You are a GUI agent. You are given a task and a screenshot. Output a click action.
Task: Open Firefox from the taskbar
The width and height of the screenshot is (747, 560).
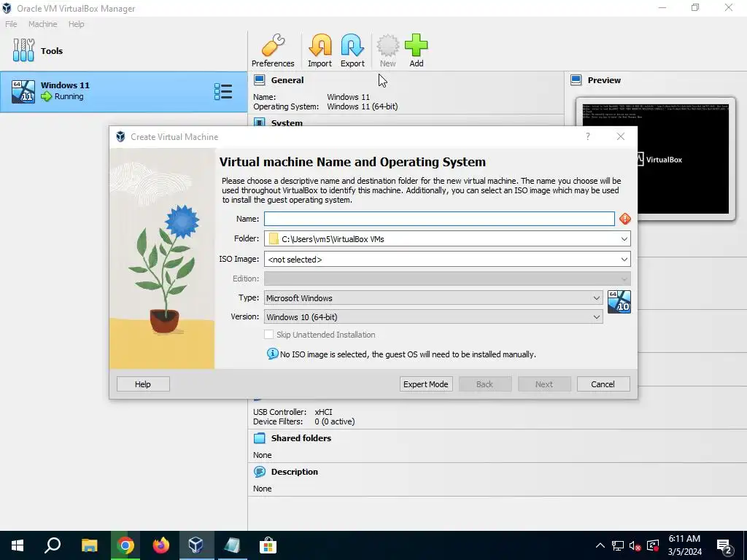(161, 545)
